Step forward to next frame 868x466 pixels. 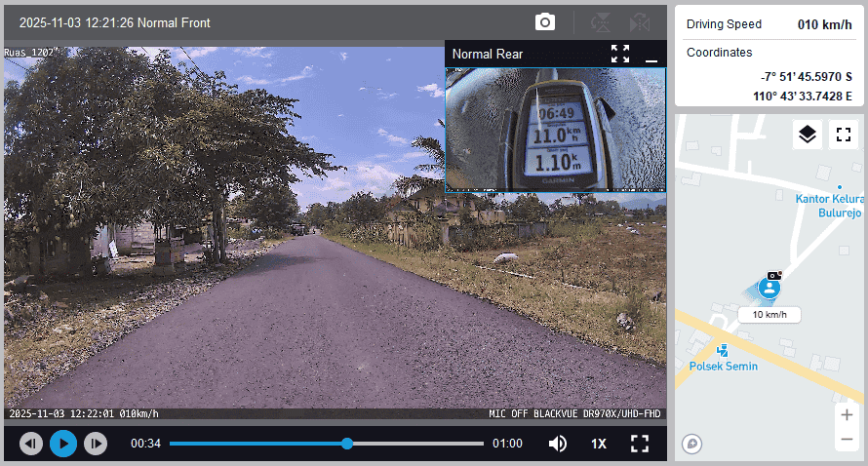coord(96,444)
